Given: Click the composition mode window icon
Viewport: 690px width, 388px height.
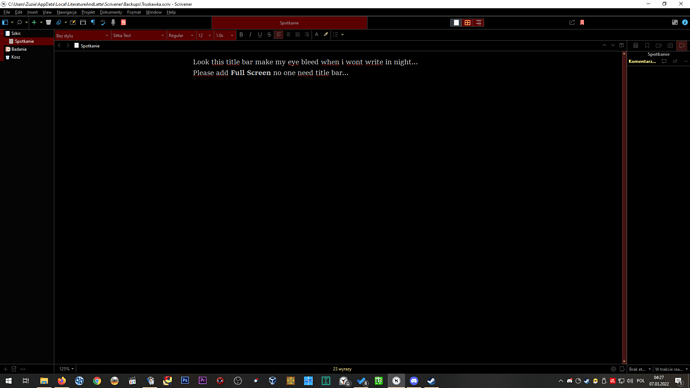Looking at the screenshot, I should (x=83, y=22).
